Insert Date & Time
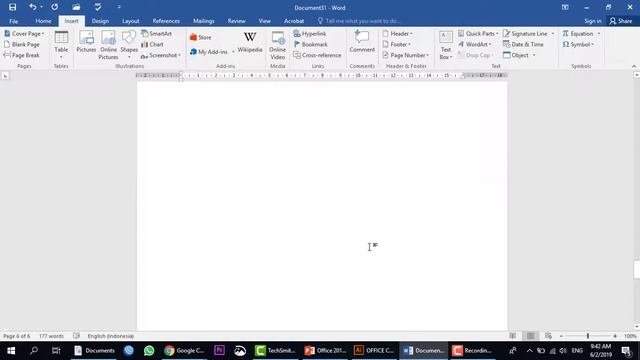 [523, 44]
